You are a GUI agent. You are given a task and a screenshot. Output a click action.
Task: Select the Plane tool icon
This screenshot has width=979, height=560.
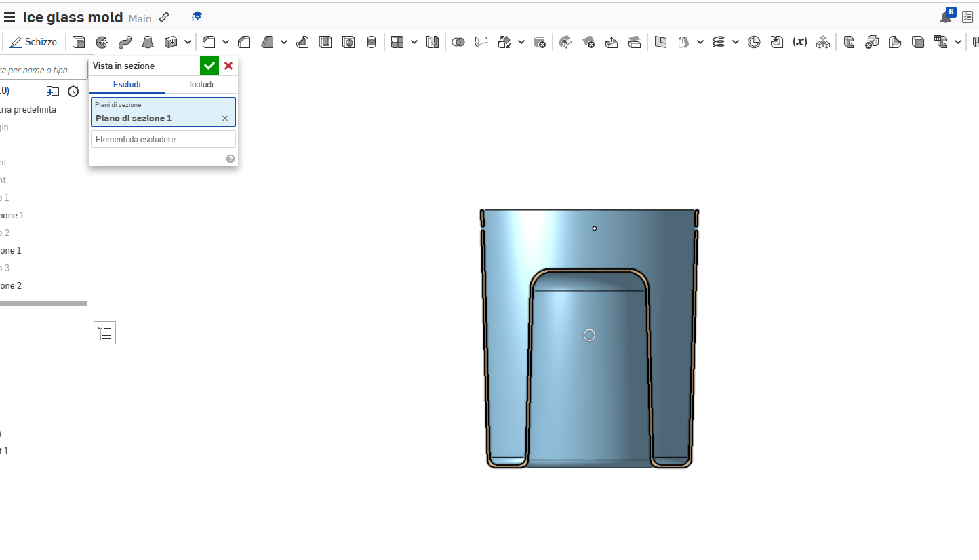click(661, 42)
